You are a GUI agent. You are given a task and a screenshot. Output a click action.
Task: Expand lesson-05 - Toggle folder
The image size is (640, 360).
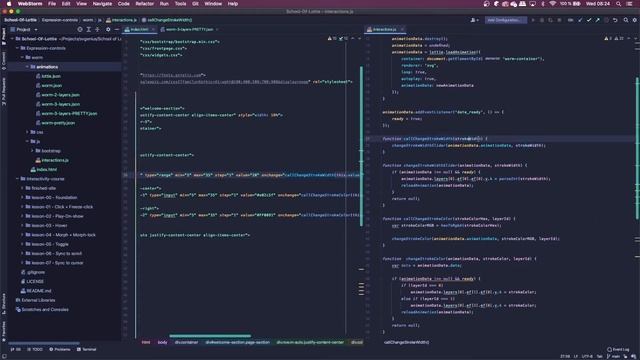tap(22, 244)
